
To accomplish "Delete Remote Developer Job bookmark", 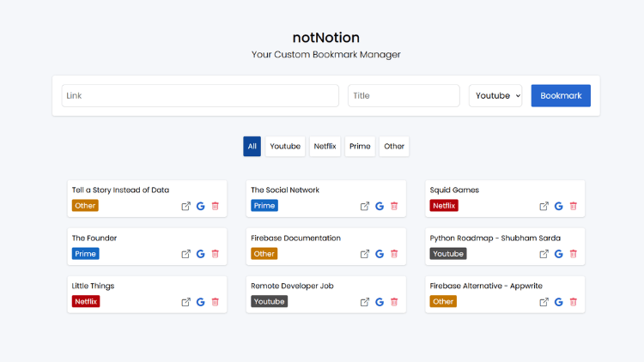I will pyautogui.click(x=394, y=302).
